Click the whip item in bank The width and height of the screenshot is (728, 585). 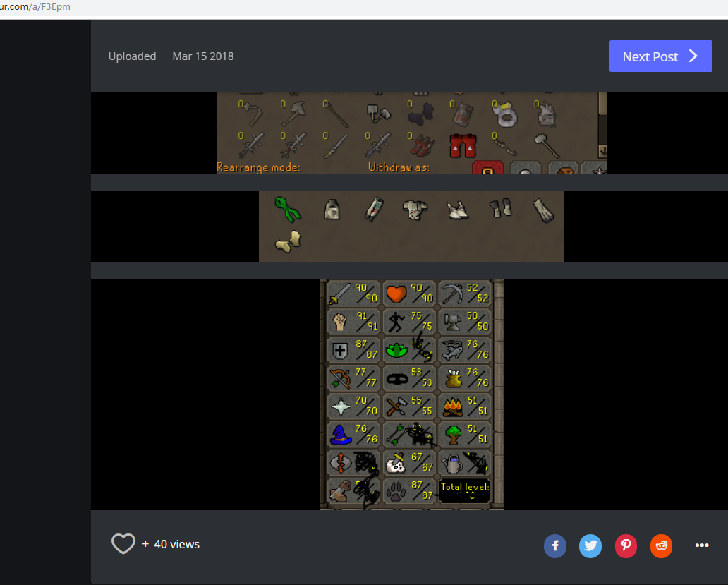pos(504,147)
